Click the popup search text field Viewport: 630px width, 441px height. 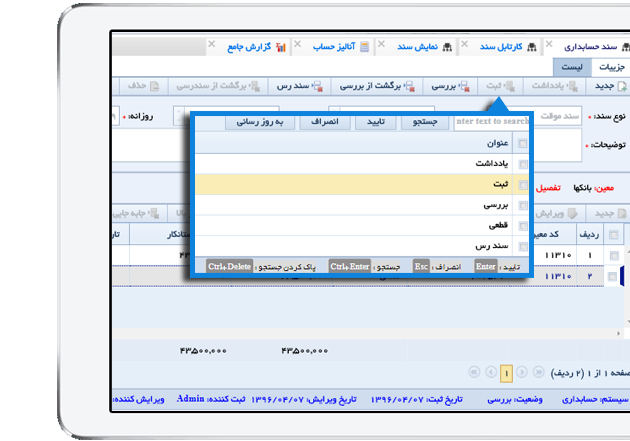492,122
